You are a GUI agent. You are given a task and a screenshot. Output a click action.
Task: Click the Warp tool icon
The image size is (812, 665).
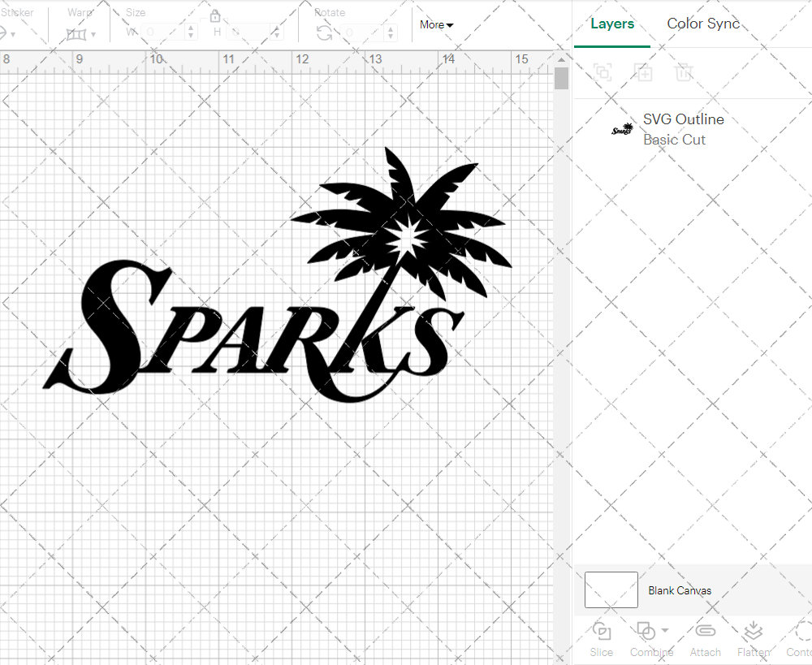pos(75,33)
